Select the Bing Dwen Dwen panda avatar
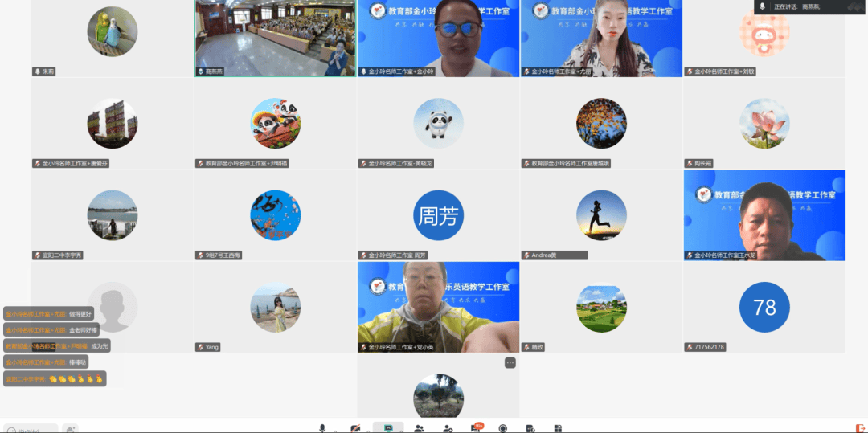Viewport: 868px width, 433px height. (x=439, y=124)
